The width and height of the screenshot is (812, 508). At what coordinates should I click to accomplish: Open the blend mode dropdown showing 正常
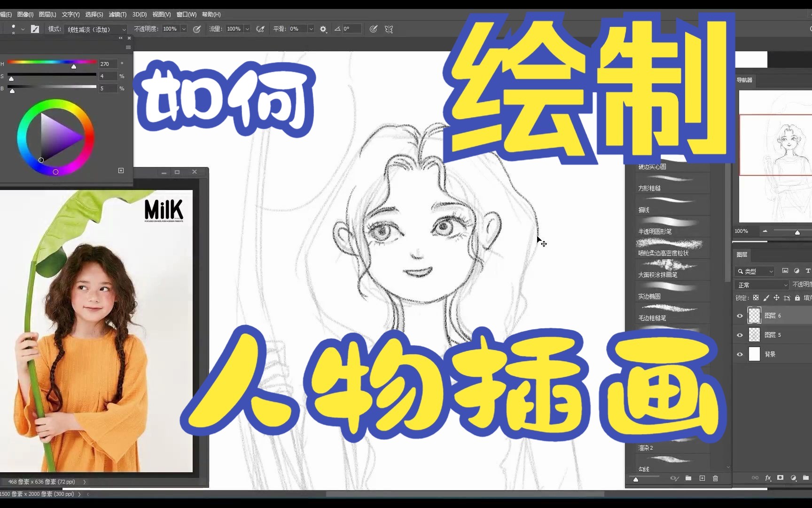tap(761, 285)
